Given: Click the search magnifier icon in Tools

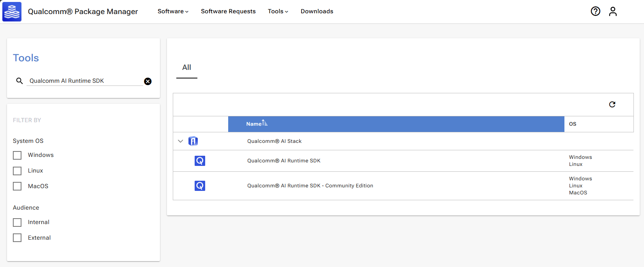Looking at the screenshot, I should 20,81.
